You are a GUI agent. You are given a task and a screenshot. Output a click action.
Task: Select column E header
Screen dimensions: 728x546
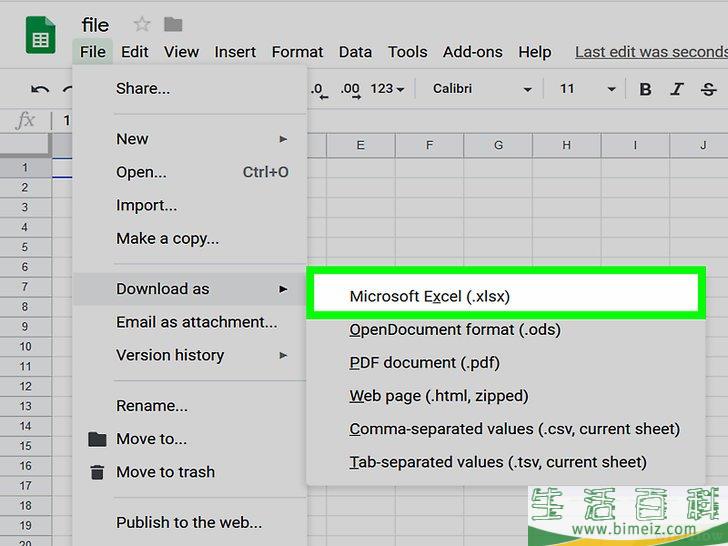361,145
